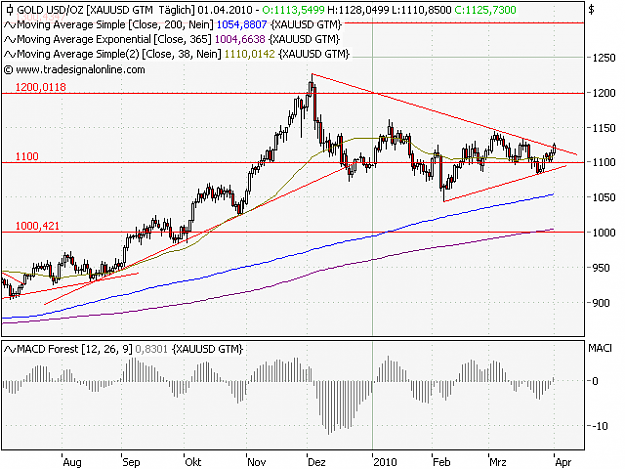Open the www.tradesignalonline.com link
This screenshot has height=469, width=625.
point(80,70)
